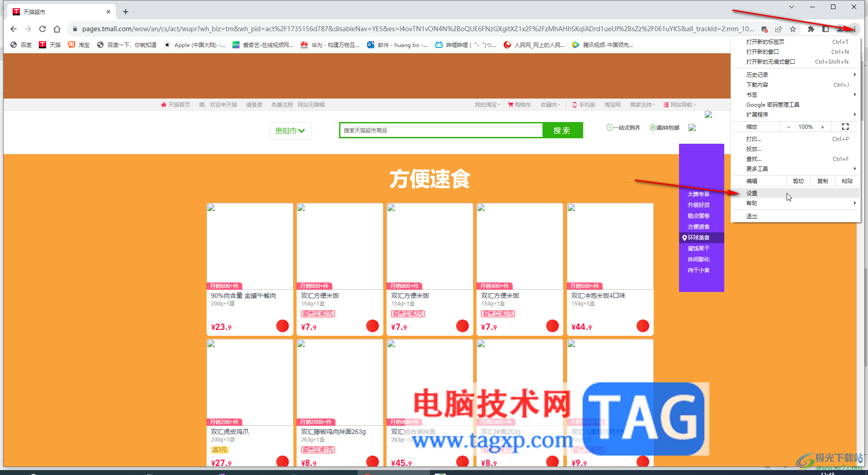The image size is (868, 475).
Task: Add 双汇冲泡米饭4口味 to cart
Action: point(643,326)
